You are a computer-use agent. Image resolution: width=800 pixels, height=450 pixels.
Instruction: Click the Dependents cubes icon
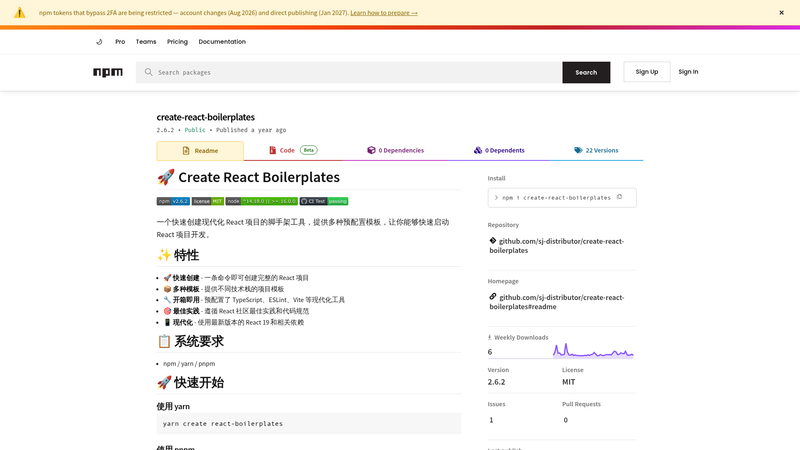pyautogui.click(x=478, y=150)
